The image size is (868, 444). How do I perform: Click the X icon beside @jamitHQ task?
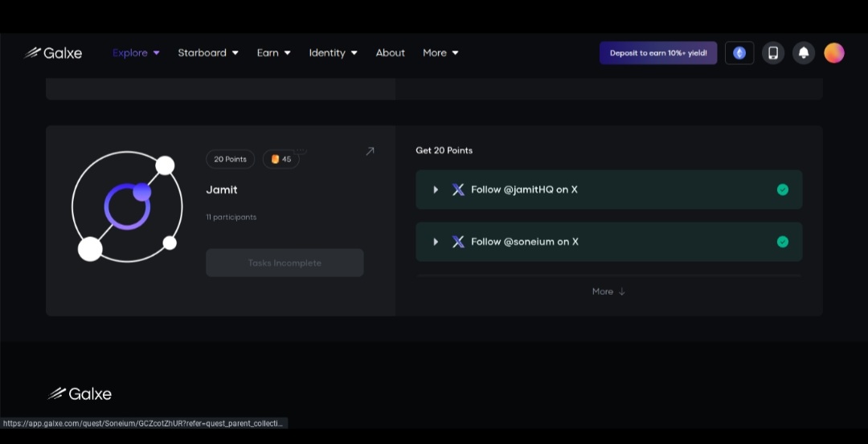[458, 189]
